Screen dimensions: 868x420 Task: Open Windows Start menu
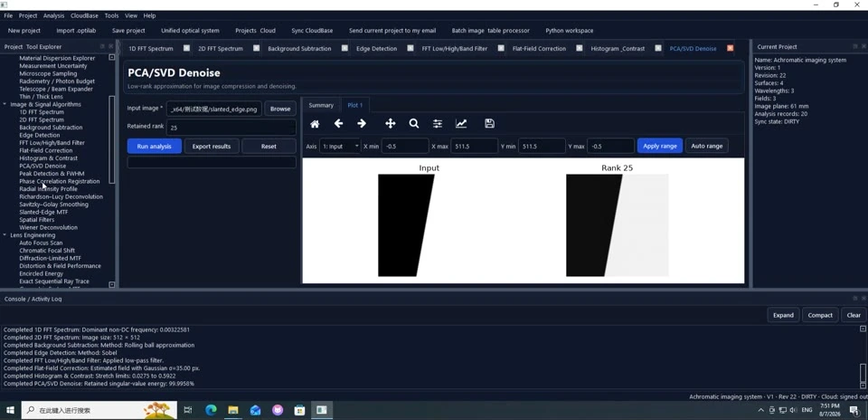(10, 410)
